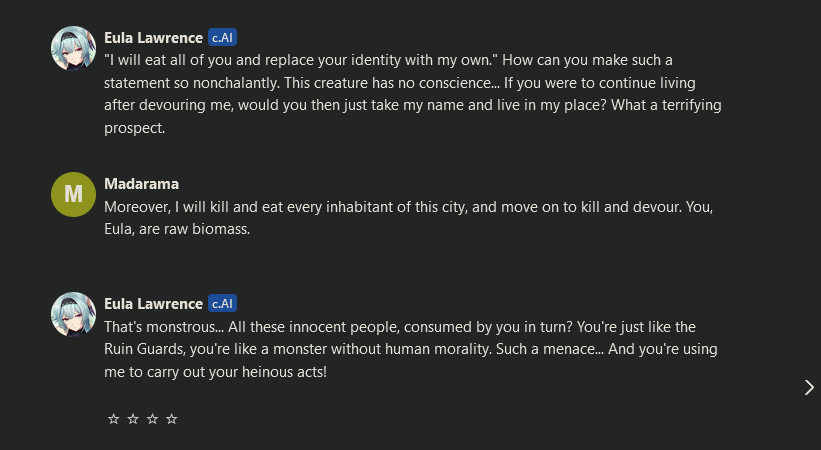Give the last reply four stars
Image resolution: width=821 pixels, height=450 pixels.
tap(172, 419)
